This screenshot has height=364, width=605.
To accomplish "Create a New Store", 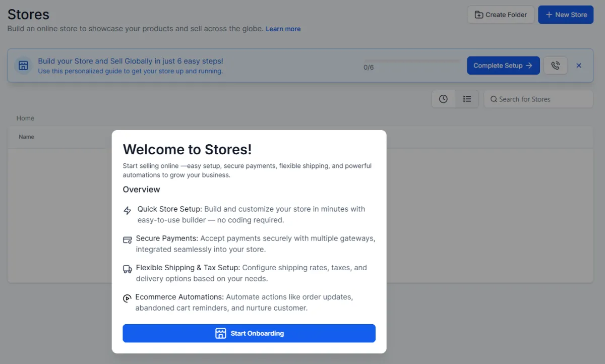I will 566,15.
